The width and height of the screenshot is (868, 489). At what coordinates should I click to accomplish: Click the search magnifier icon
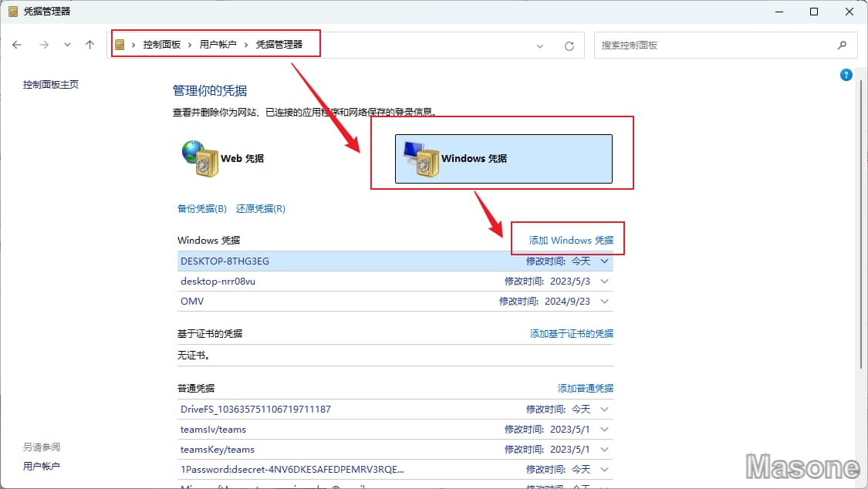[x=842, y=46]
